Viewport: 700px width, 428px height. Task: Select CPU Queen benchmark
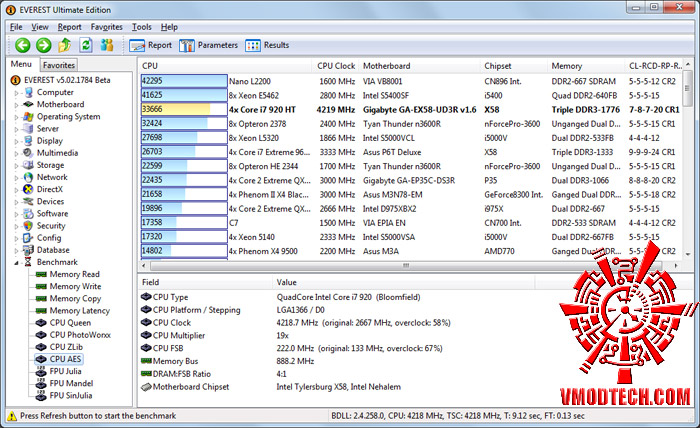70,323
